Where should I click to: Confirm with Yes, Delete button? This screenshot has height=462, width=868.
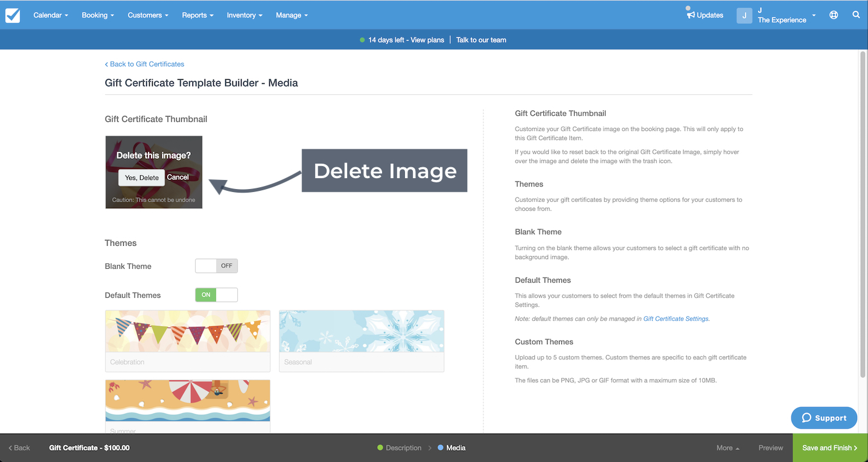pos(142,178)
